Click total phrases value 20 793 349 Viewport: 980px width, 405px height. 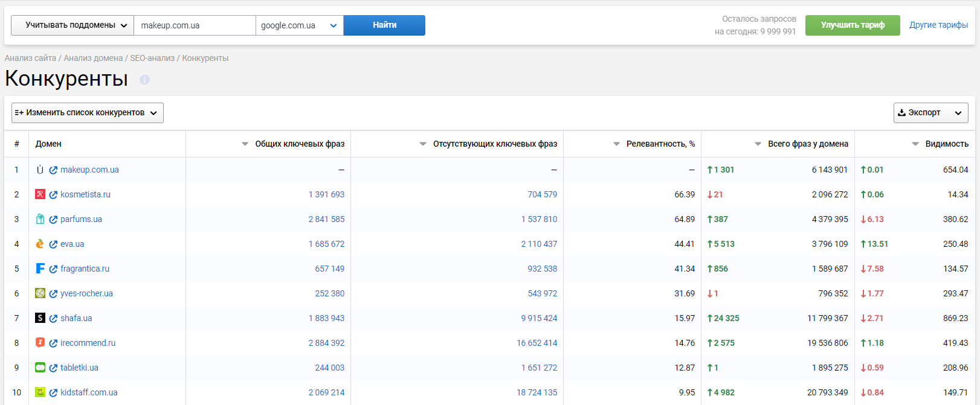pos(827,392)
